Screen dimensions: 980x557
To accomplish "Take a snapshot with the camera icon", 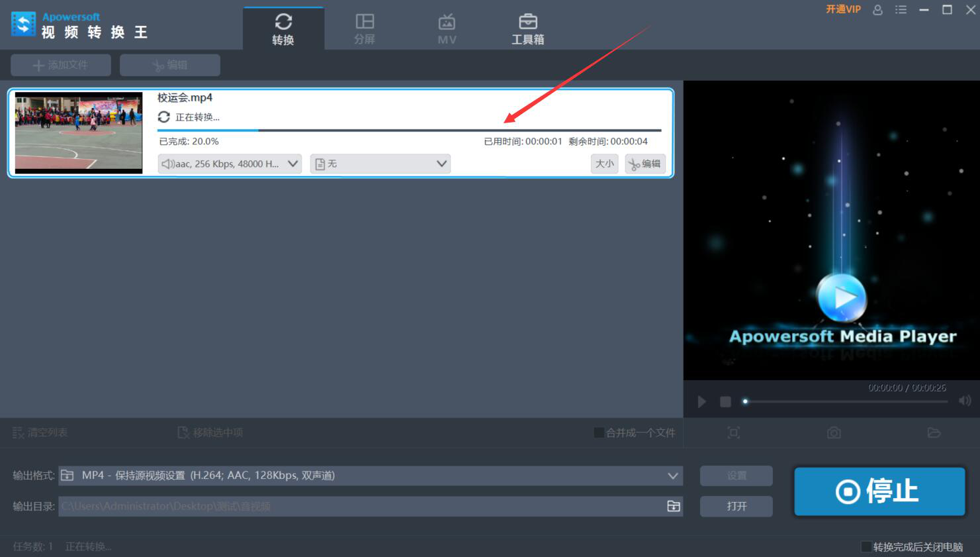I will click(834, 432).
